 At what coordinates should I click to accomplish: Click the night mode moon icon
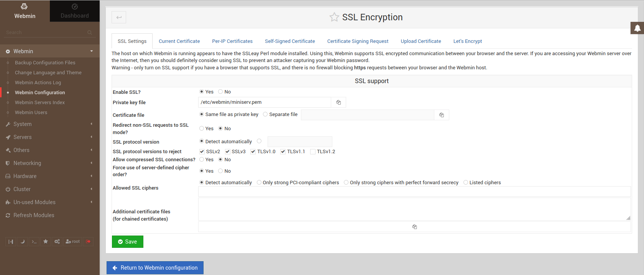(22, 242)
